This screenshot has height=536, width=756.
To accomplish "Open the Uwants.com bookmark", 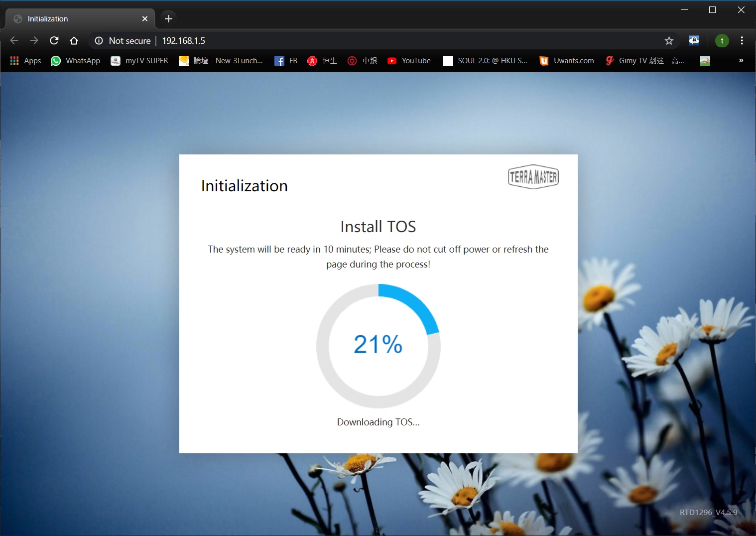I will pyautogui.click(x=567, y=61).
